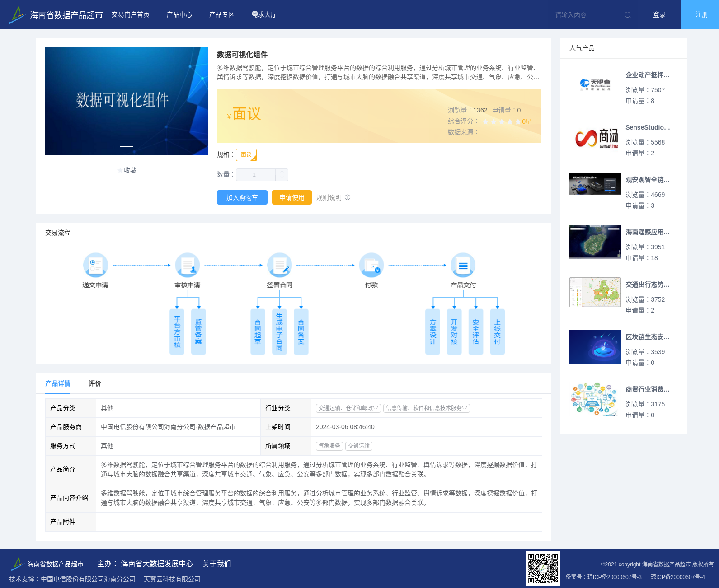Switch to the 产品详情 tab
This screenshot has height=588, width=719.
(58, 383)
